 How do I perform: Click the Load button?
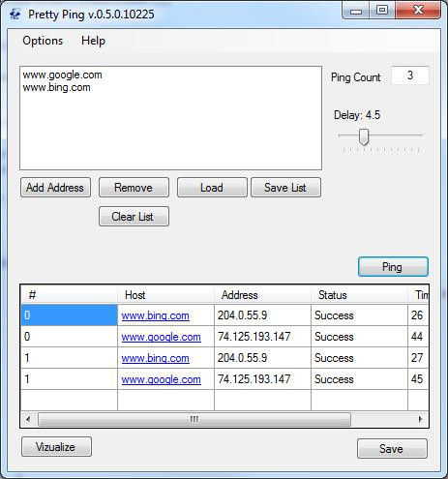click(x=212, y=188)
